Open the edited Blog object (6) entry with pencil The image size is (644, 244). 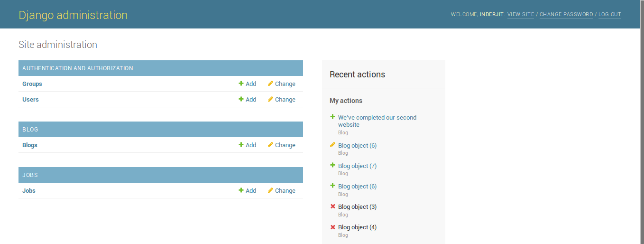(x=357, y=146)
